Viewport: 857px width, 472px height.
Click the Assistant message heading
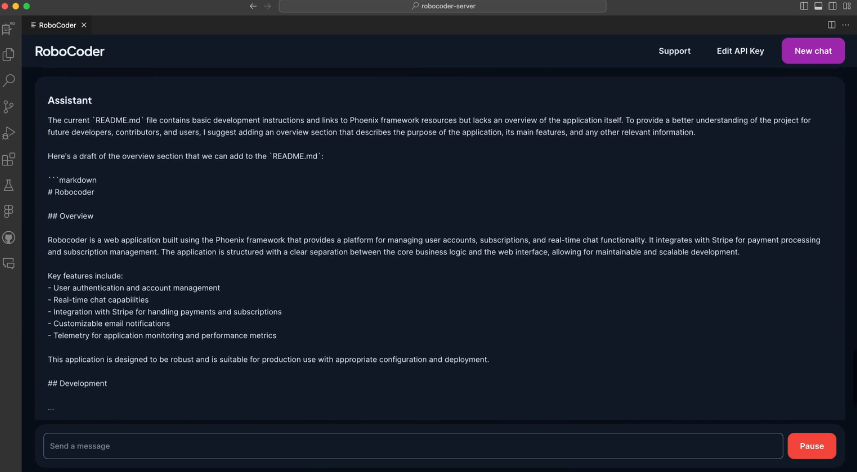(69, 101)
